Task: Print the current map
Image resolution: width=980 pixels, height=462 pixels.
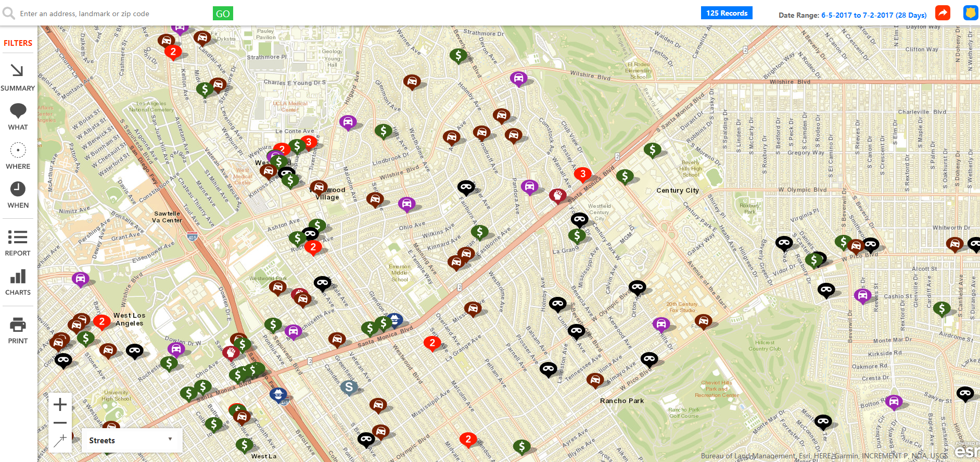Action: (18, 331)
